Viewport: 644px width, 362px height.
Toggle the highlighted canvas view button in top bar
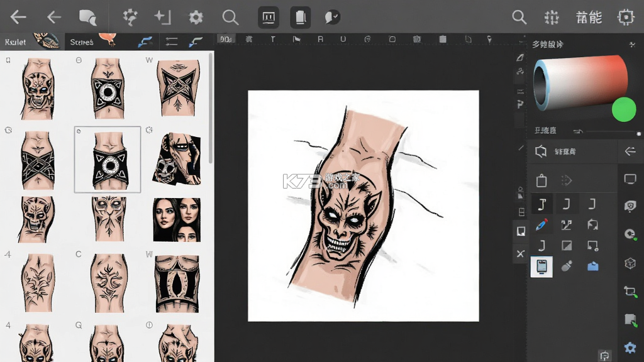[269, 17]
